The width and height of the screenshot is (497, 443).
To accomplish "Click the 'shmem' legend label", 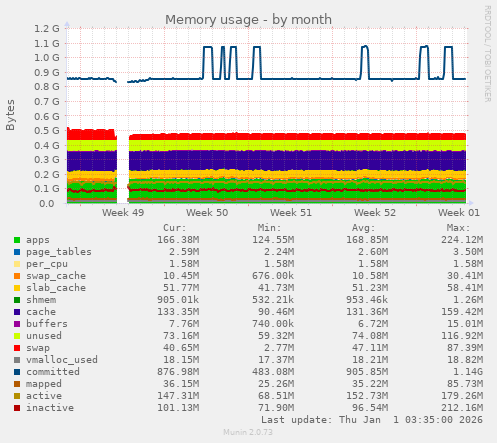I will 41,300.
